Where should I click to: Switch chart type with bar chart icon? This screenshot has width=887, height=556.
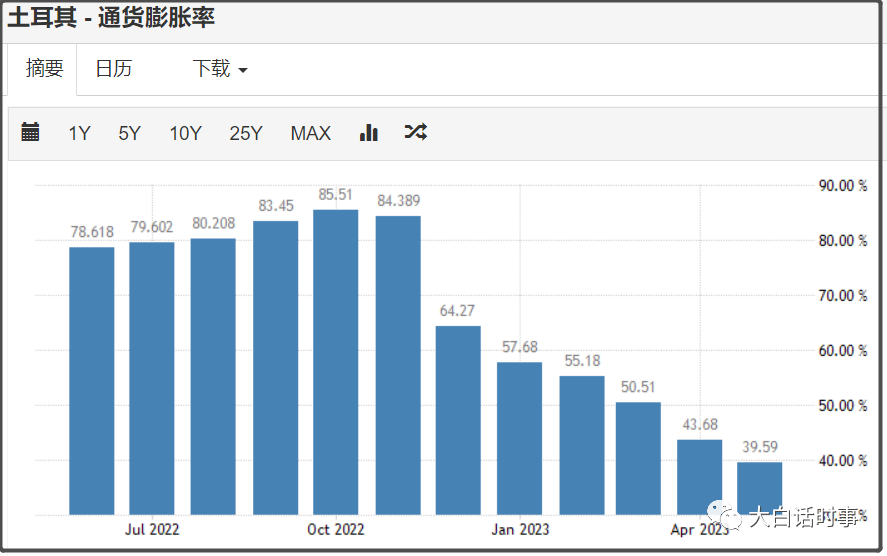tap(369, 132)
